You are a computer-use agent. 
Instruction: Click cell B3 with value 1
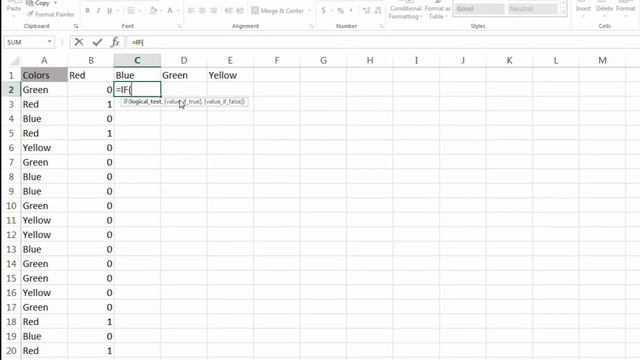[91, 104]
